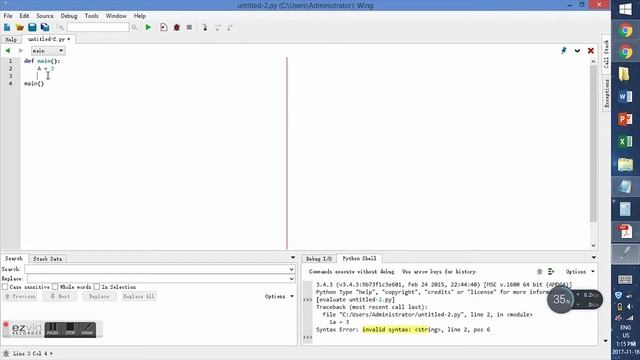Screen dimensions: 640x360
Task: Click the Step Out debug icon
Action: [x=230, y=27]
